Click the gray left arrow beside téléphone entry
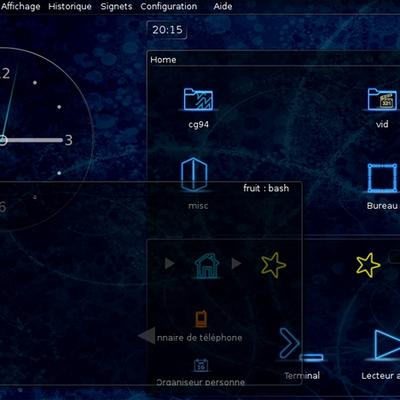Screen dimensions: 400x400 tap(147, 335)
